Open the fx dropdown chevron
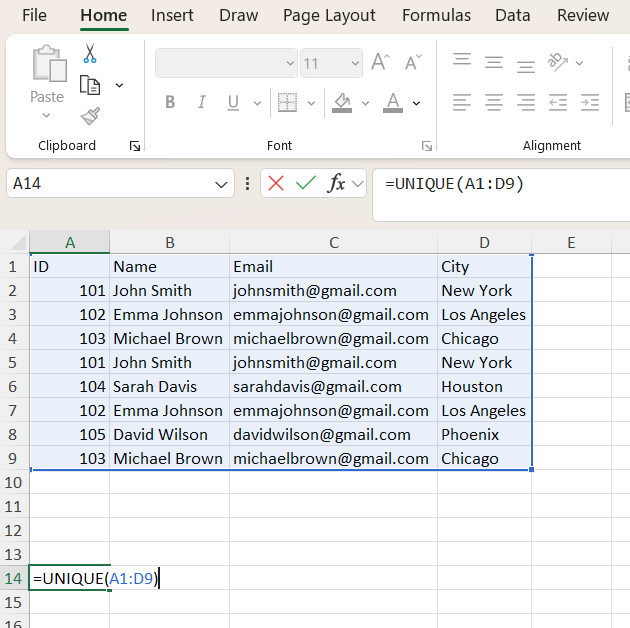The height and width of the screenshot is (628, 630). click(357, 184)
